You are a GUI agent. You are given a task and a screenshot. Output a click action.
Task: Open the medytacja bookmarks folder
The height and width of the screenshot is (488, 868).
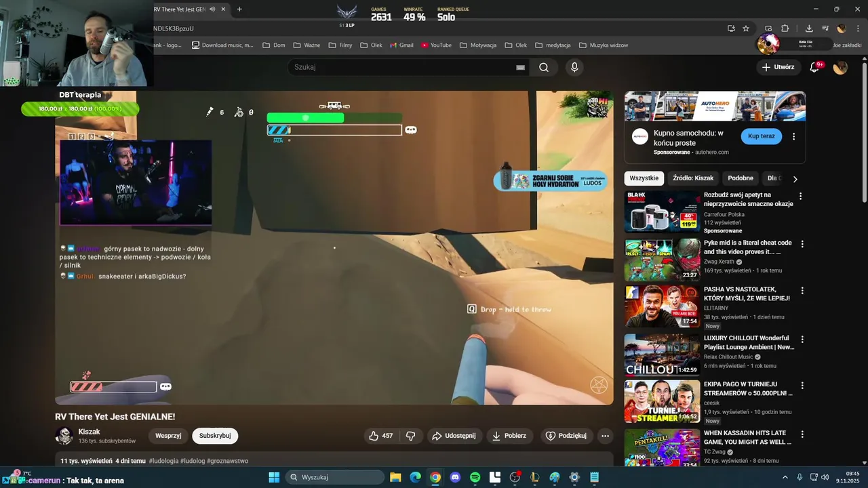point(553,45)
